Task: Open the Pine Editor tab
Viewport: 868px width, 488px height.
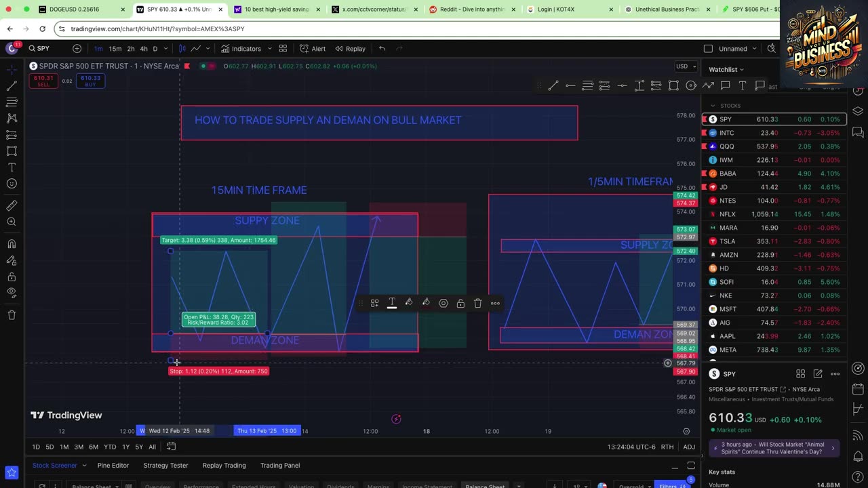Action: coord(113,466)
